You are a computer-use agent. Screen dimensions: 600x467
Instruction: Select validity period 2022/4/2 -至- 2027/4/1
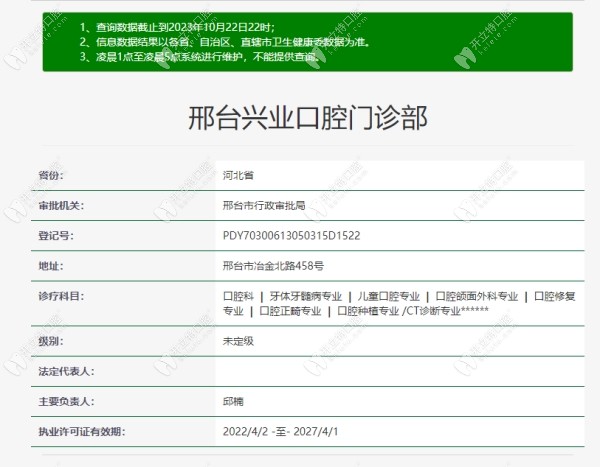coord(280,432)
